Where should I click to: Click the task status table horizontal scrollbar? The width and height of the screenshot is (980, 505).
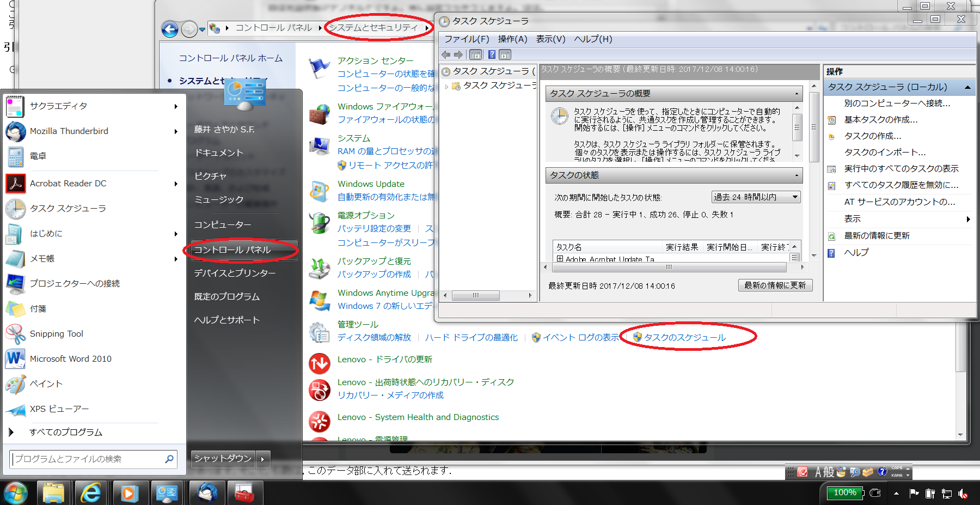673,267
